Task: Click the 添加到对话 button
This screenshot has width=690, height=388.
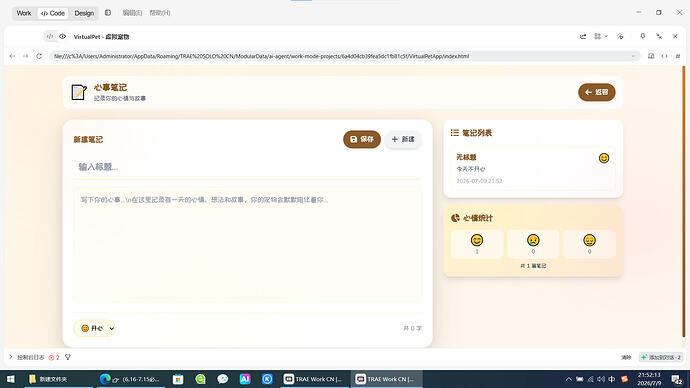Action: [x=661, y=357]
